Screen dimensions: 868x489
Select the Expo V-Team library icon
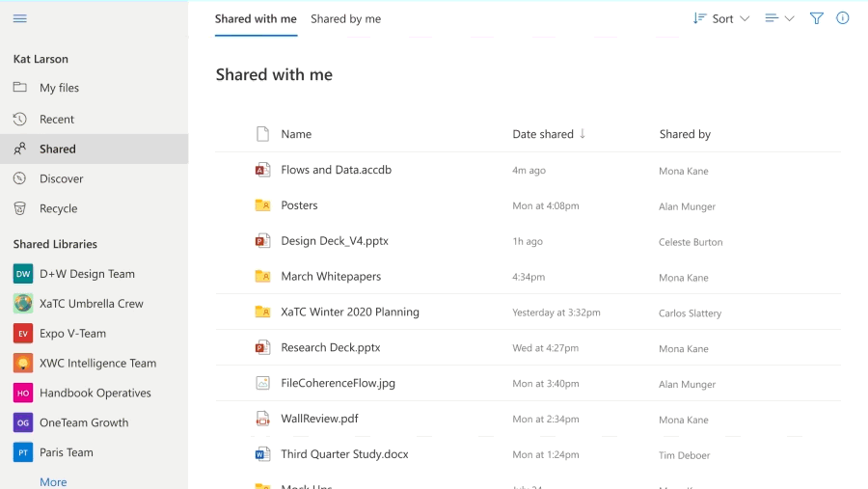tap(23, 334)
